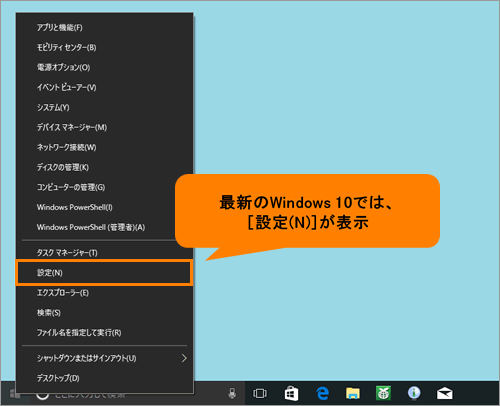500x406 pixels.
Task: Select デスクトップ(D) entry
Action: 104,378
